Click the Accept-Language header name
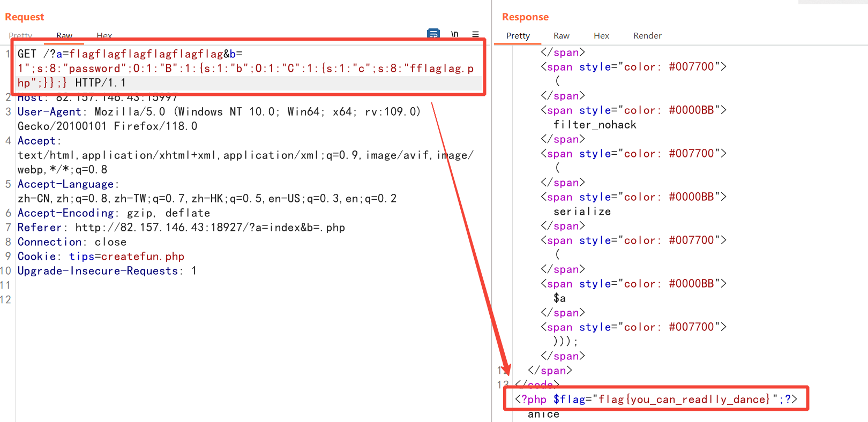Viewport: 868px width, 422px height. (x=65, y=184)
